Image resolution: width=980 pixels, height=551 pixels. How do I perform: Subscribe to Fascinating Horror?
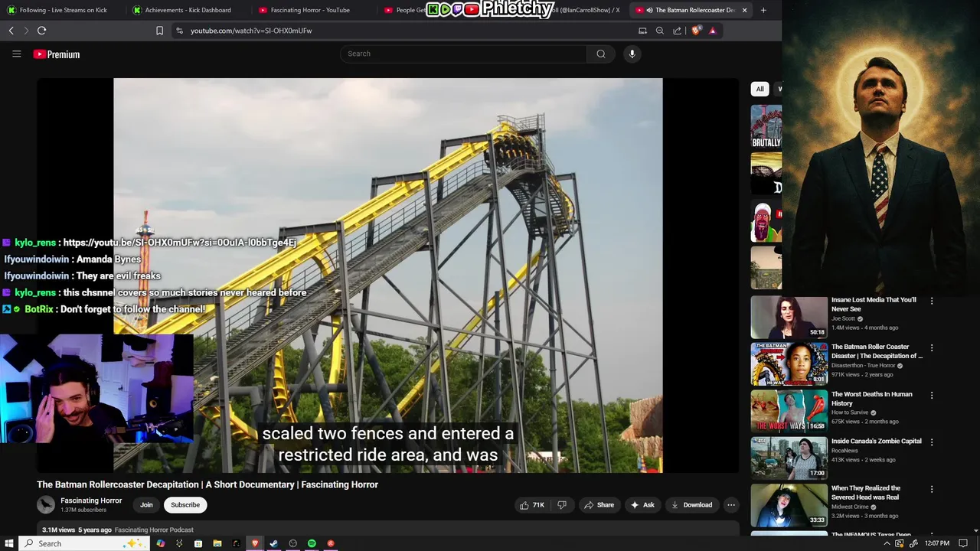point(185,505)
